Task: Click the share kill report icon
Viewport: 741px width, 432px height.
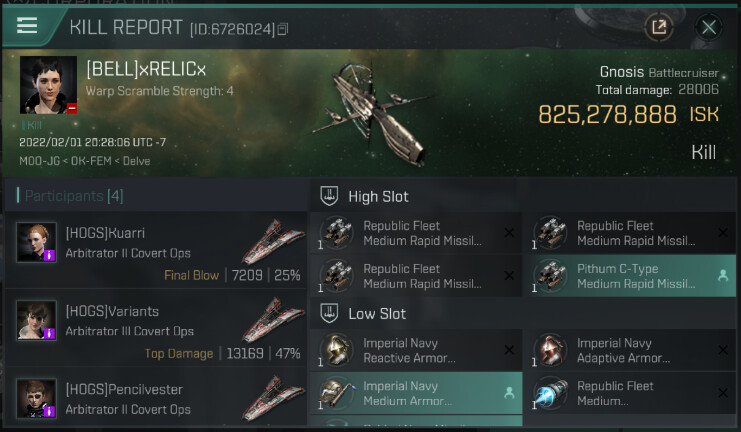Action: tap(659, 27)
